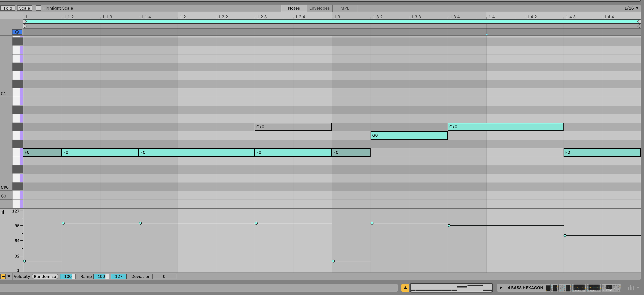The width and height of the screenshot is (644, 295).
Task: Click the Ramp start value slider showing 100
Action: click(101, 276)
